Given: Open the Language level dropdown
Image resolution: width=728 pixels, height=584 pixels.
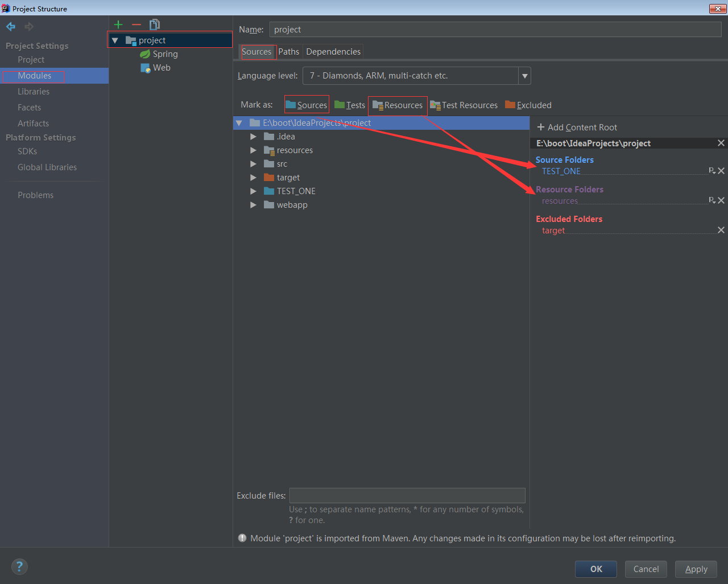Looking at the screenshot, I should (x=524, y=76).
